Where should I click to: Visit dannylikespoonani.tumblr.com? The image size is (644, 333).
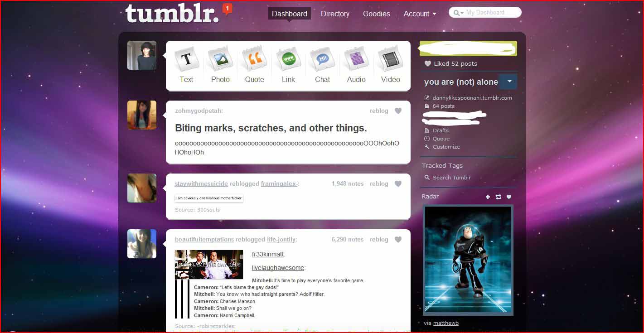472,97
